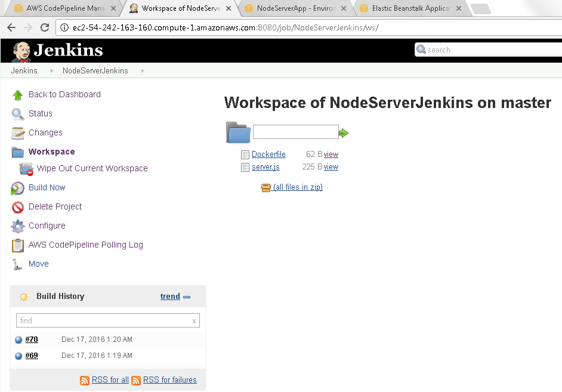
Task: Click the Build History sun weather icon
Action: [24, 297]
